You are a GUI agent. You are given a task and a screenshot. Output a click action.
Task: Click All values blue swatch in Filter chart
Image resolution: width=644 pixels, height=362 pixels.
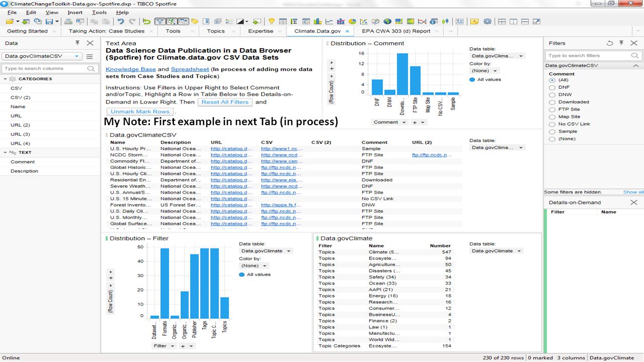coord(242,275)
